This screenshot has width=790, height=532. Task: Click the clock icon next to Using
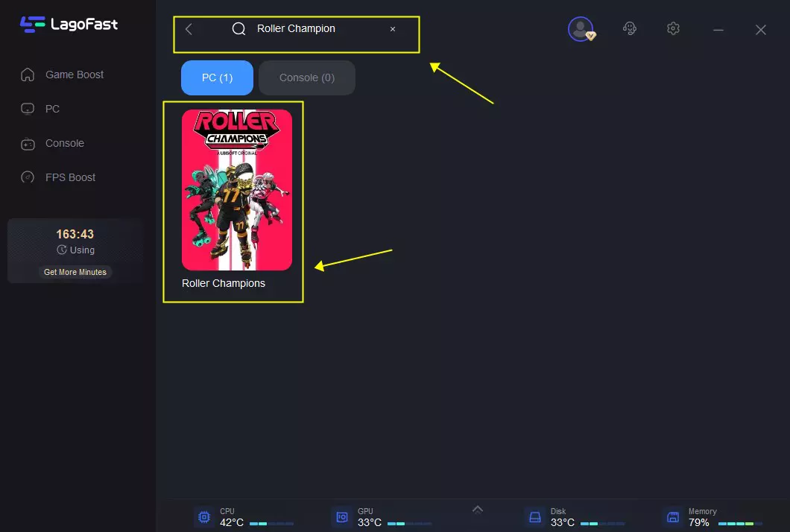(61, 250)
